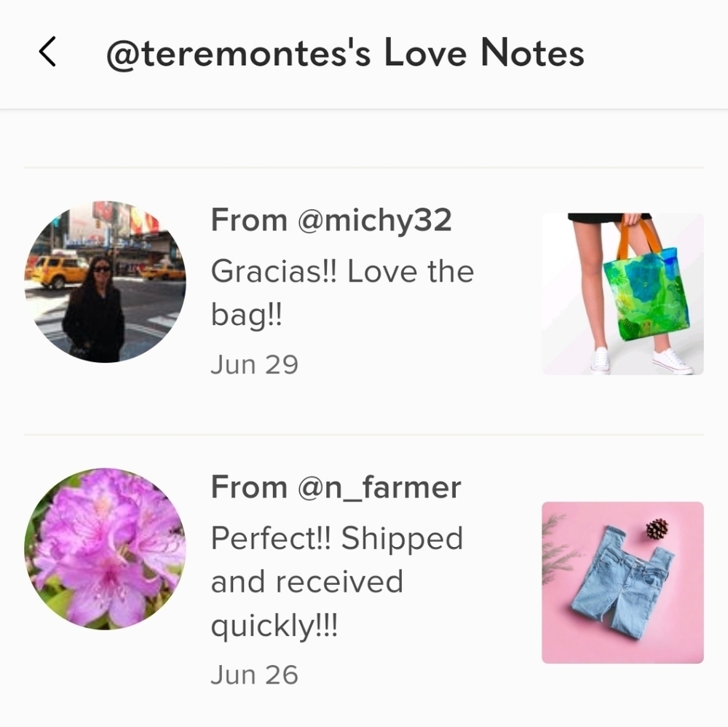This screenshot has height=727, width=728.
Task: Tap the woman in the michy32 avatar photo
Action: (x=94, y=310)
